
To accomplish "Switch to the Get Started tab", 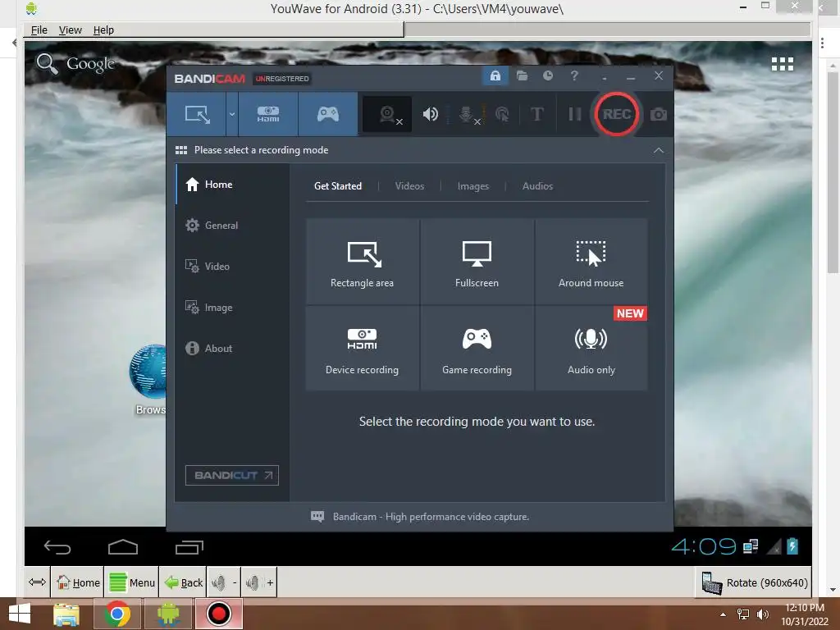I will point(337,186).
